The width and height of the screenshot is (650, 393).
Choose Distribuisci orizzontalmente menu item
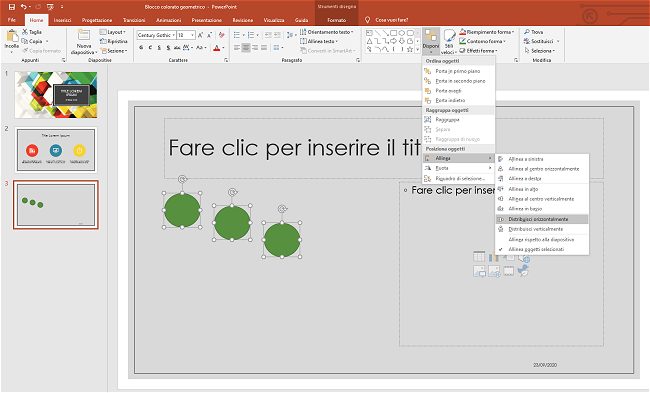[542, 219]
